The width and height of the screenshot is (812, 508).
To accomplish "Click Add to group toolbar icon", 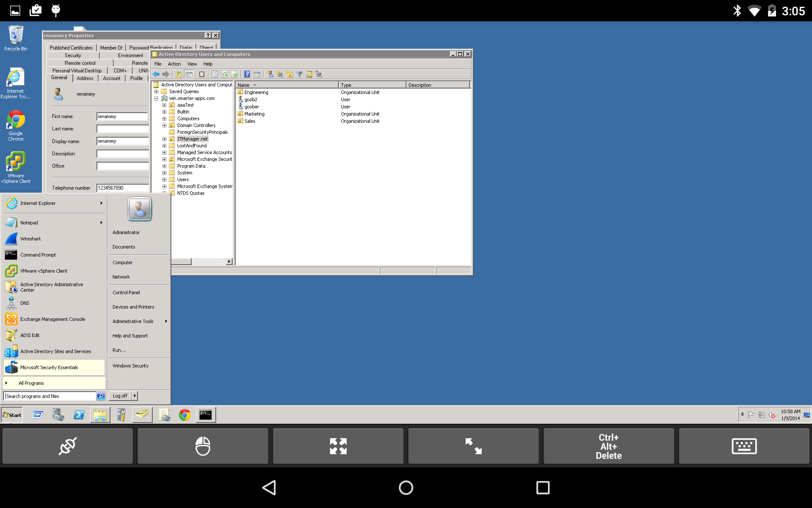I will click(x=319, y=75).
